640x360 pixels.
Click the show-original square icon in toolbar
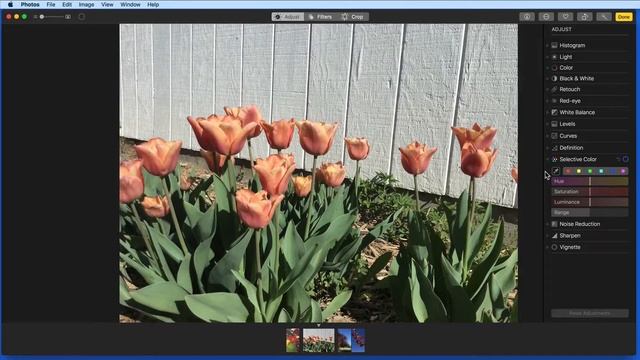pyautogui.click(x=82, y=17)
